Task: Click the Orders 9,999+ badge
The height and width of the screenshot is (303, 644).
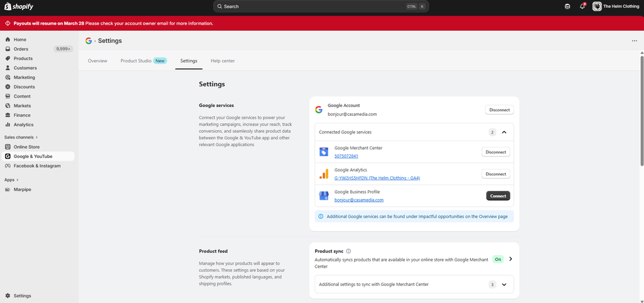Action: (64, 49)
